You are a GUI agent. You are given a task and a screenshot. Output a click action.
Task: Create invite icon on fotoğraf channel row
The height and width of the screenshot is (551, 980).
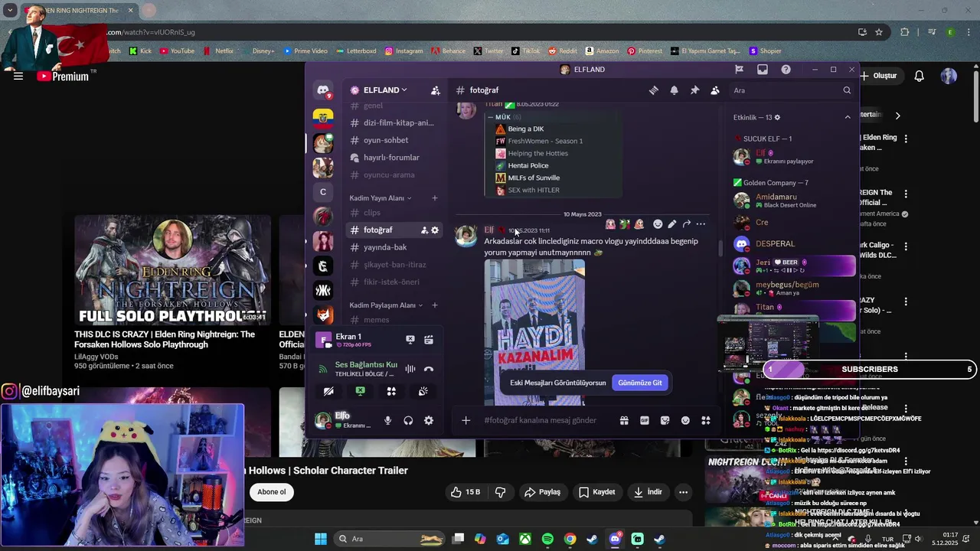point(424,230)
